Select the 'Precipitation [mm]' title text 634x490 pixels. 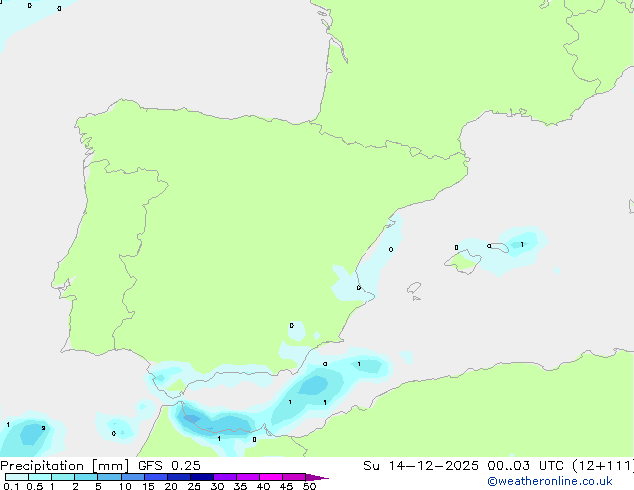click(65, 466)
